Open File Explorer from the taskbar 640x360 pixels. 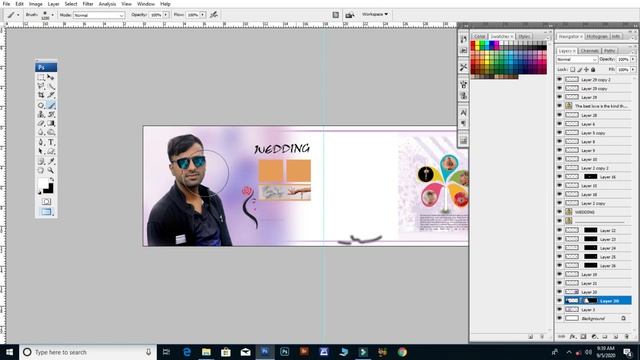(206, 352)
